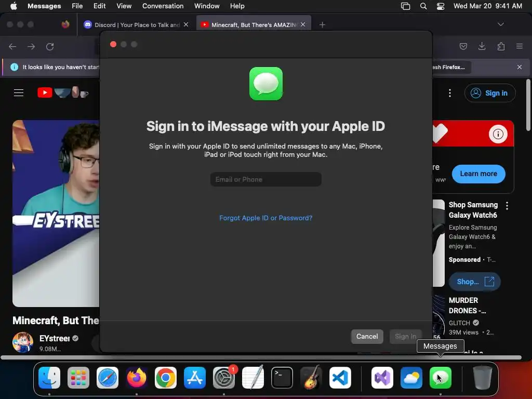
Task: Open Samsung ad options three dots
Action: tap(507, 206)
